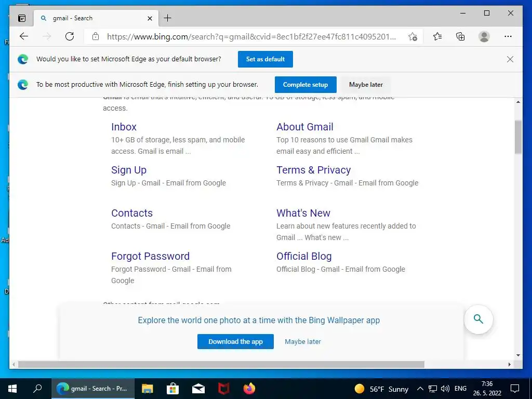Switch input language via ENG indicator

(460, 389)
